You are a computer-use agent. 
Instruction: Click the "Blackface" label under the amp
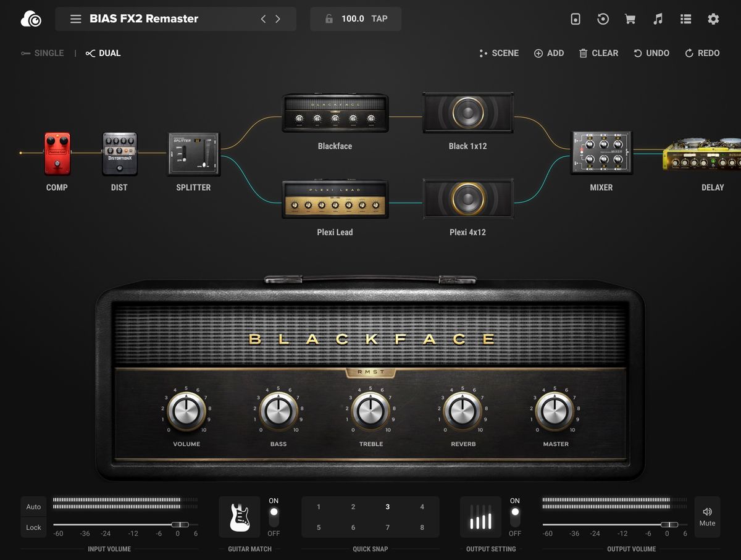click(335, 146)
